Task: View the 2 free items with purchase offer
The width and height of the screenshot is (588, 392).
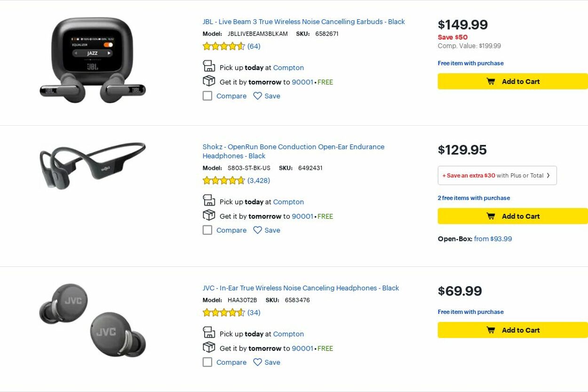Action: 474,198
